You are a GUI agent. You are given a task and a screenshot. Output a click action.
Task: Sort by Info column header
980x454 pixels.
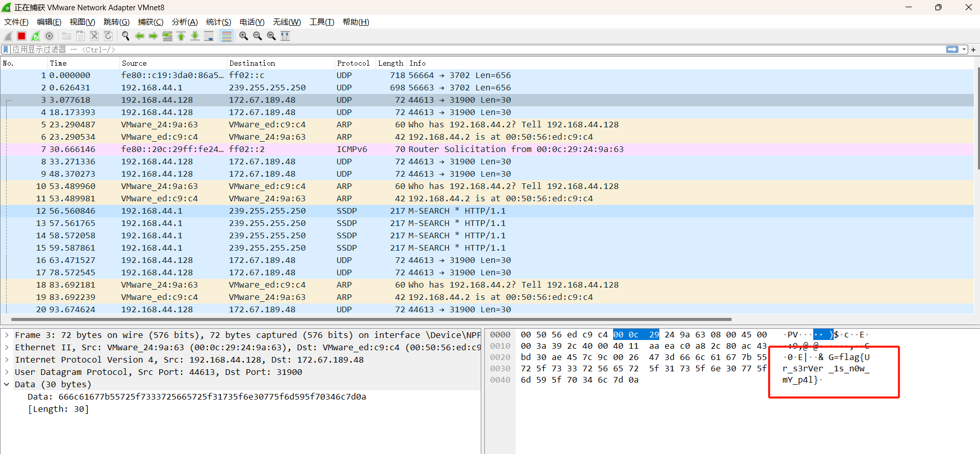[690, 63]
